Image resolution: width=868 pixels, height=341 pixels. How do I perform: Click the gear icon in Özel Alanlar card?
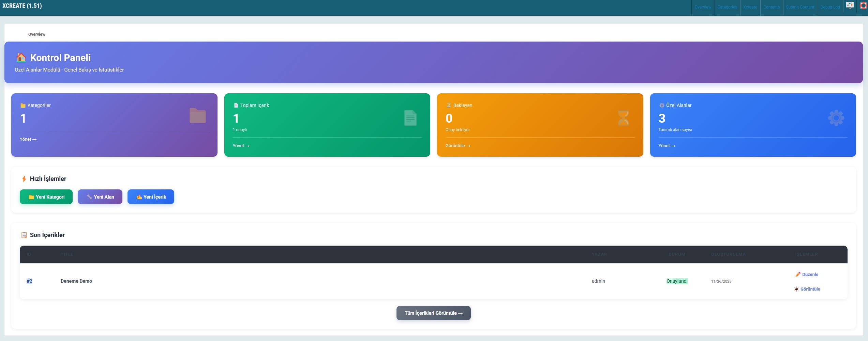[x=836, y=118]
